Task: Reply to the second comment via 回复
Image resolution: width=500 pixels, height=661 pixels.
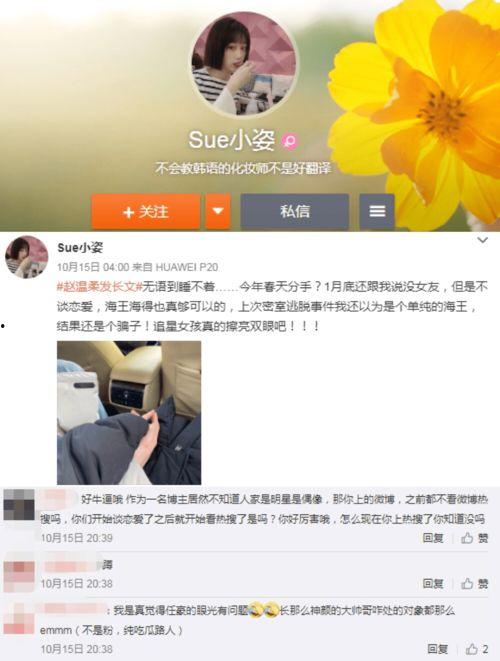Action: pyautogui.click(x=433, y=583)
